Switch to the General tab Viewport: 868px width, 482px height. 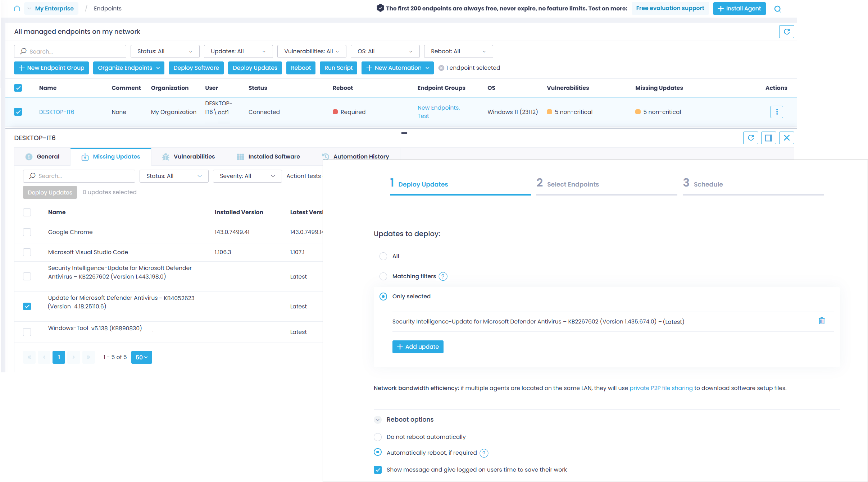pyautogui.click(x=42, y=157)
